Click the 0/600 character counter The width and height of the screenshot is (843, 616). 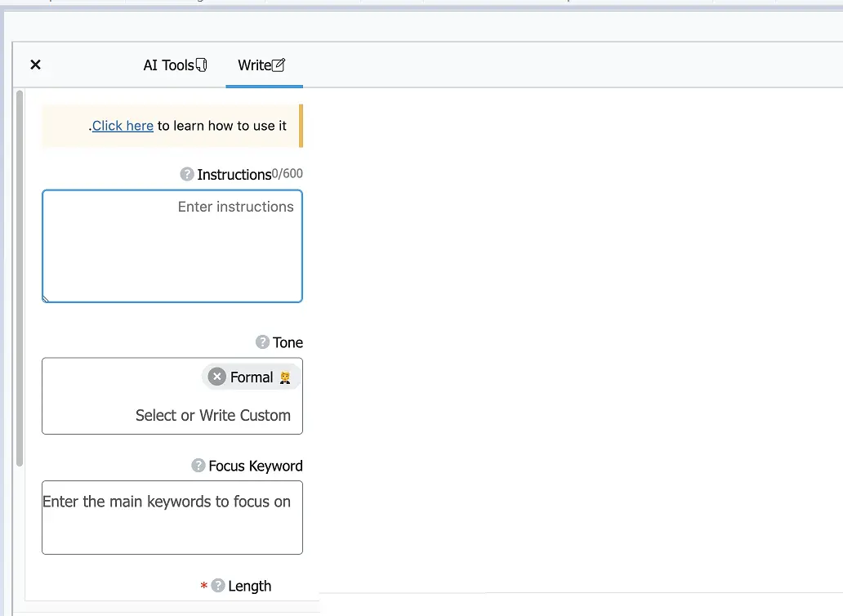(287, 173)
